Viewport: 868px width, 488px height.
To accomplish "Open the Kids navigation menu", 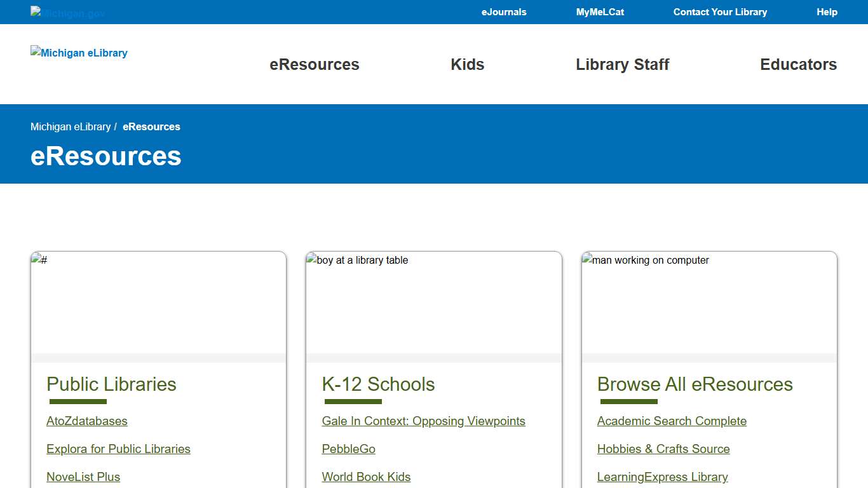I will [x=467, y=64].
